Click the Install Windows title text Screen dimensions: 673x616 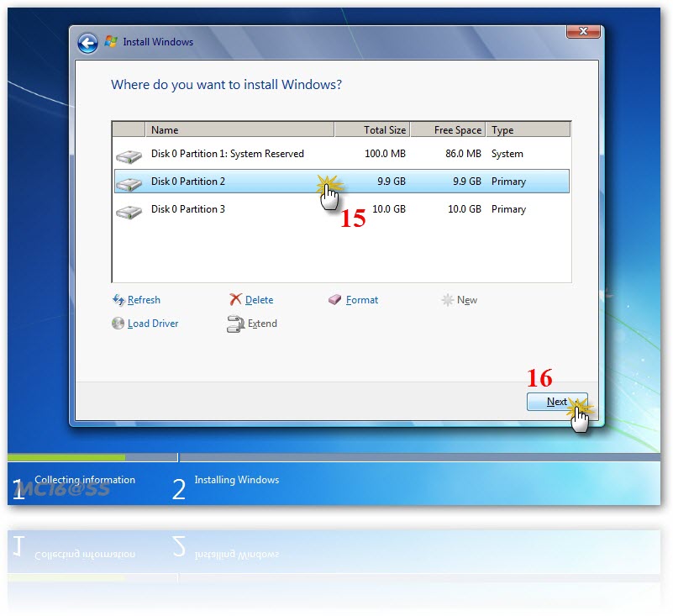tap(158, 42)
